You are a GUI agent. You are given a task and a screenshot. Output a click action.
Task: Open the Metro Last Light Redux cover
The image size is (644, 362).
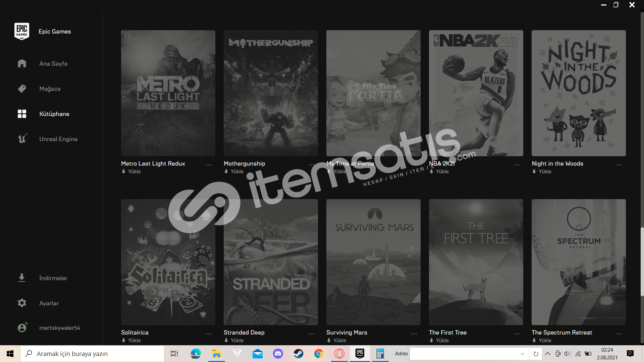click(168, 93)
